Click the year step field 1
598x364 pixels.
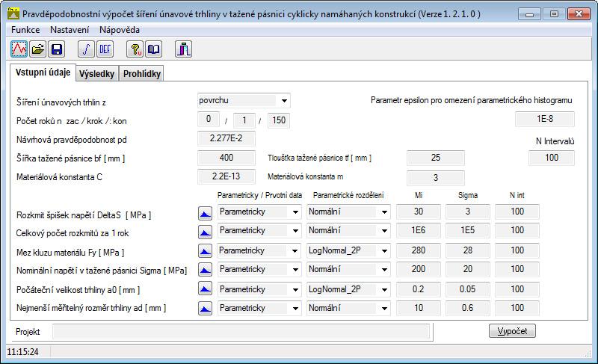pos(244,120)
